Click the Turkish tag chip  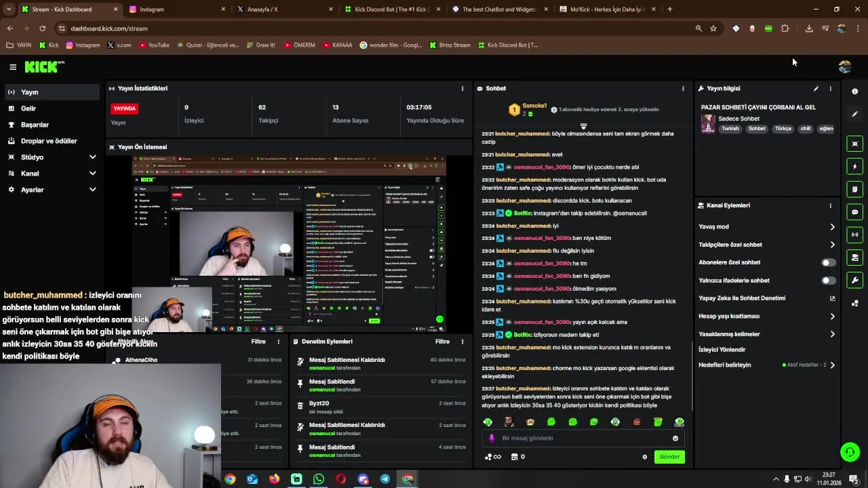click(x=730, y=129)
